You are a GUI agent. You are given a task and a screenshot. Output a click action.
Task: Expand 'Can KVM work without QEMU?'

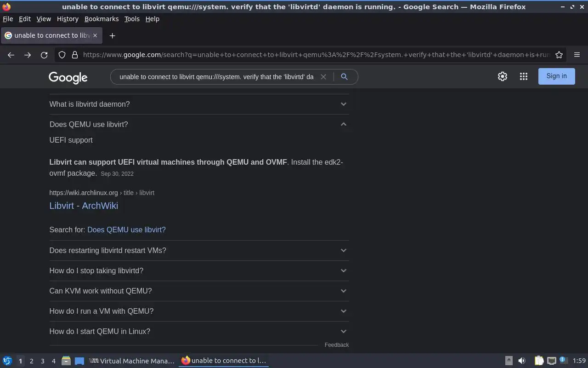point(199,291)
